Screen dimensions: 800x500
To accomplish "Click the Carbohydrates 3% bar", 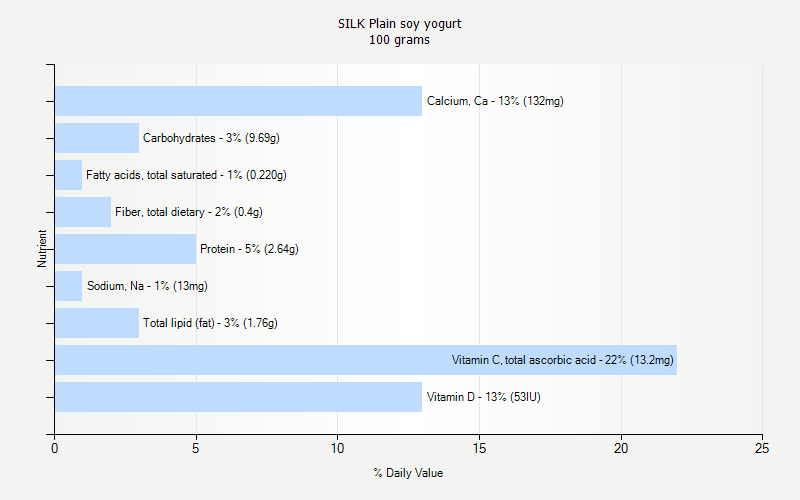I will tap(97, 138).
